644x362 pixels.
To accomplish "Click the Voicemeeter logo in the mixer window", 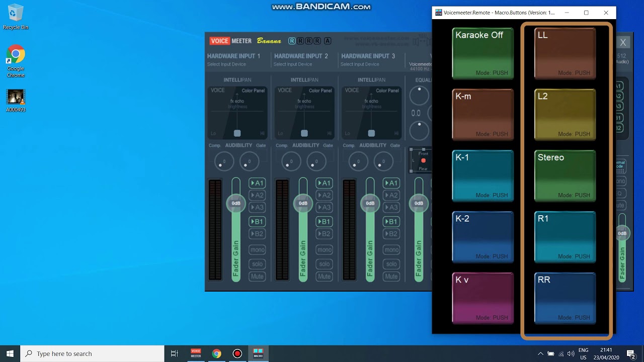I will tap(231, 41).
